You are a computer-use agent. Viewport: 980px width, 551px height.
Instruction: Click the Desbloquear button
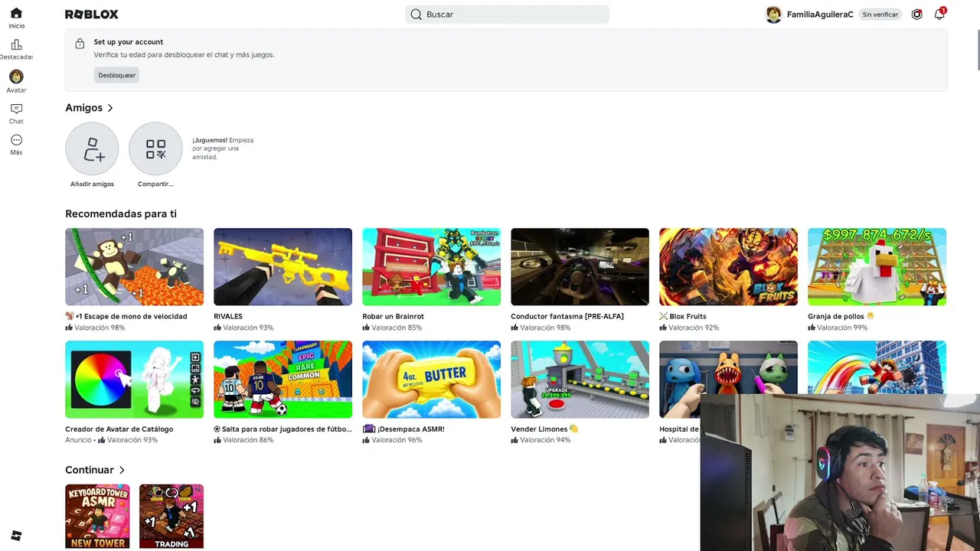[x=116, y=75]
